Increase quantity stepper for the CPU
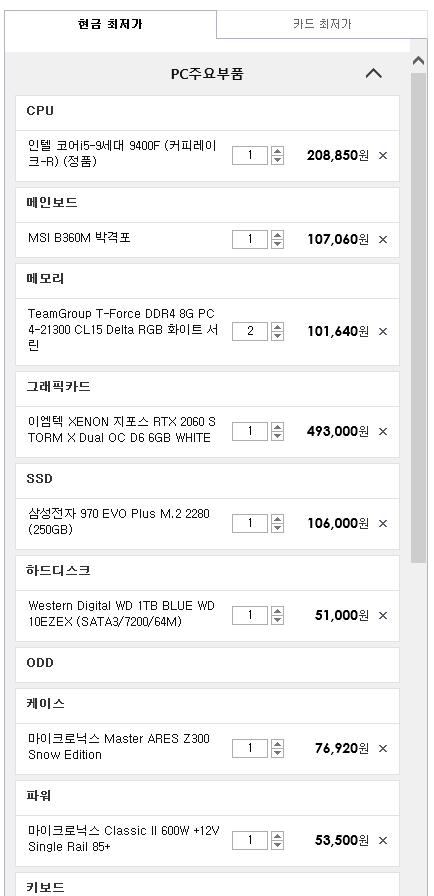Viewport: 434px width, 896px height. [277, 151]
